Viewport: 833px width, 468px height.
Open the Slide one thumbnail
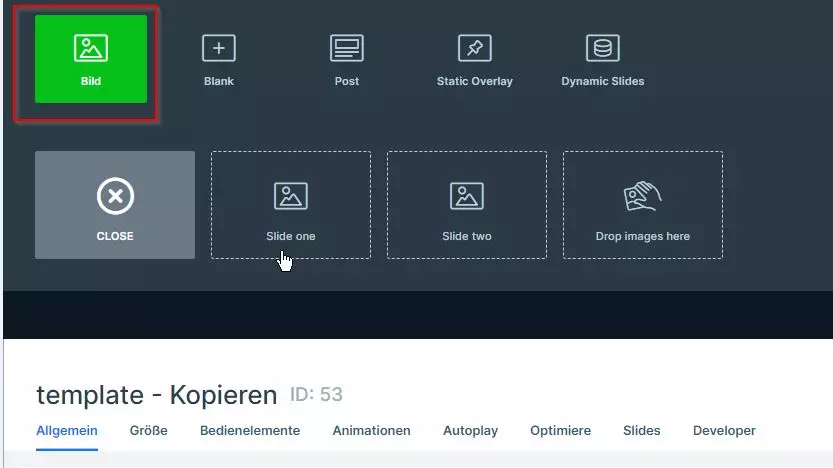[291, 205]
